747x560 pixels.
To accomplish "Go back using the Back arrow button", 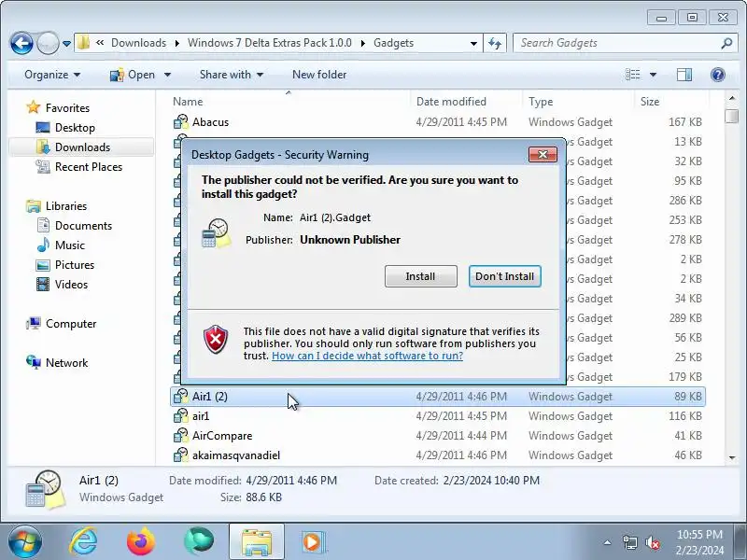I will point(21,43).
